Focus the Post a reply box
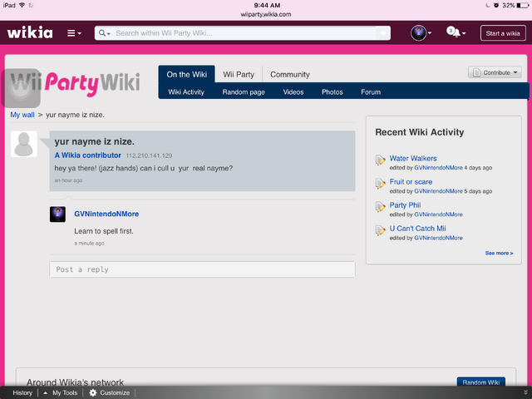 point(202,269)
